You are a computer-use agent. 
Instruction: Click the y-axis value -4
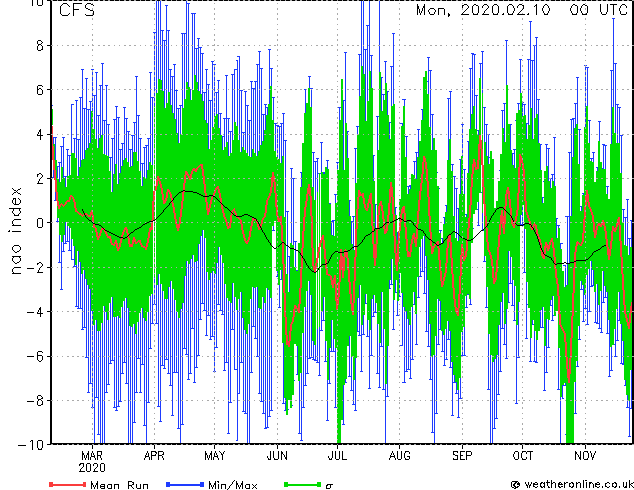[35, 312]
